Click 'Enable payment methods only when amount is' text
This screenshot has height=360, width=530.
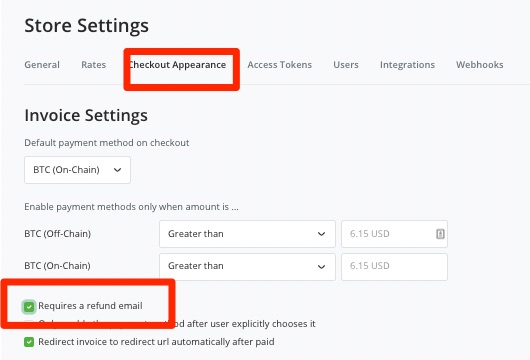click(131, 207)
